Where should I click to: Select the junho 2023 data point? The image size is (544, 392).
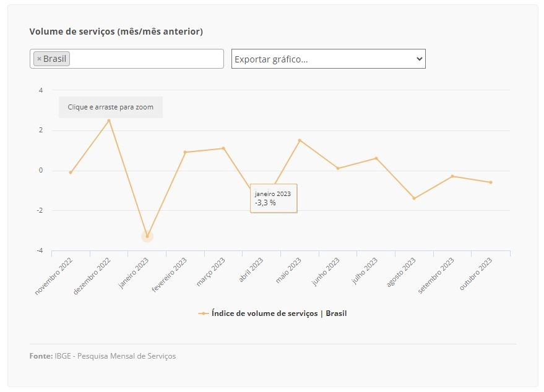pos(338,168)
